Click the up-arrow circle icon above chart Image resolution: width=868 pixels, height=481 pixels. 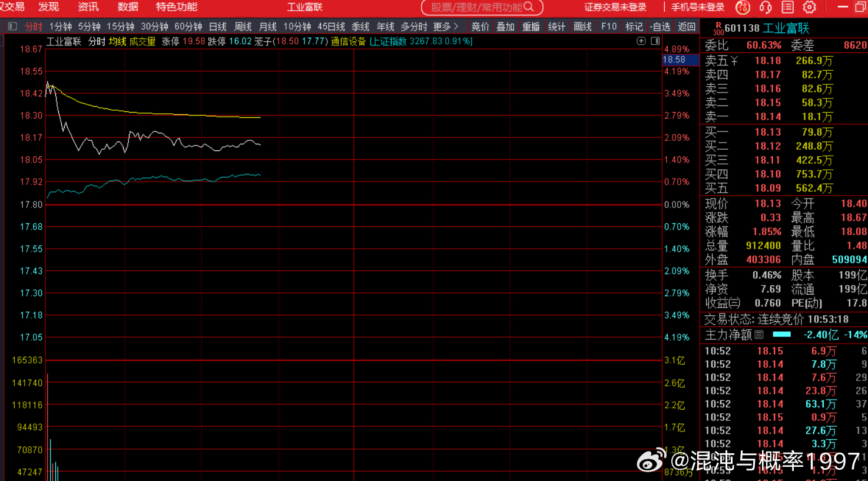pyautogui.click(x=641, y=41)
